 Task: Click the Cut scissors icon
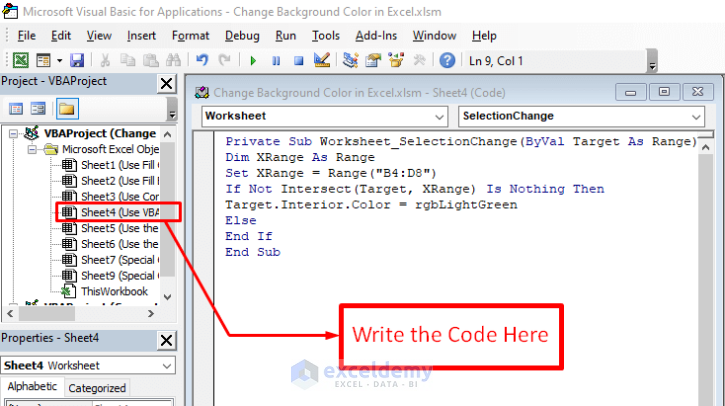[105, 61]
